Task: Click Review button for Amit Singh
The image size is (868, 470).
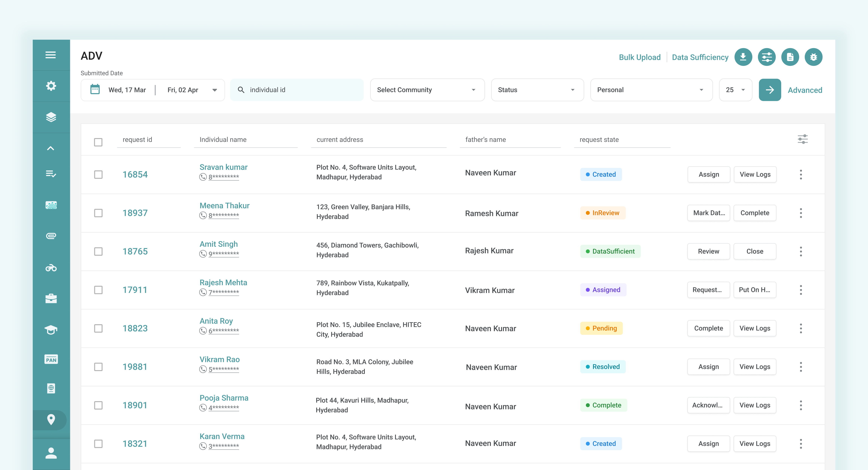Action: (708, 251)
